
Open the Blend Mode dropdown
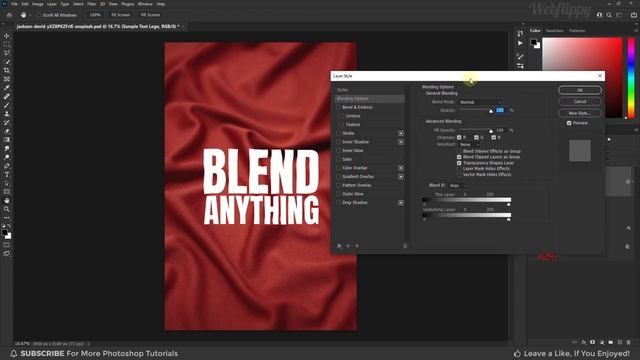point(480,102)
